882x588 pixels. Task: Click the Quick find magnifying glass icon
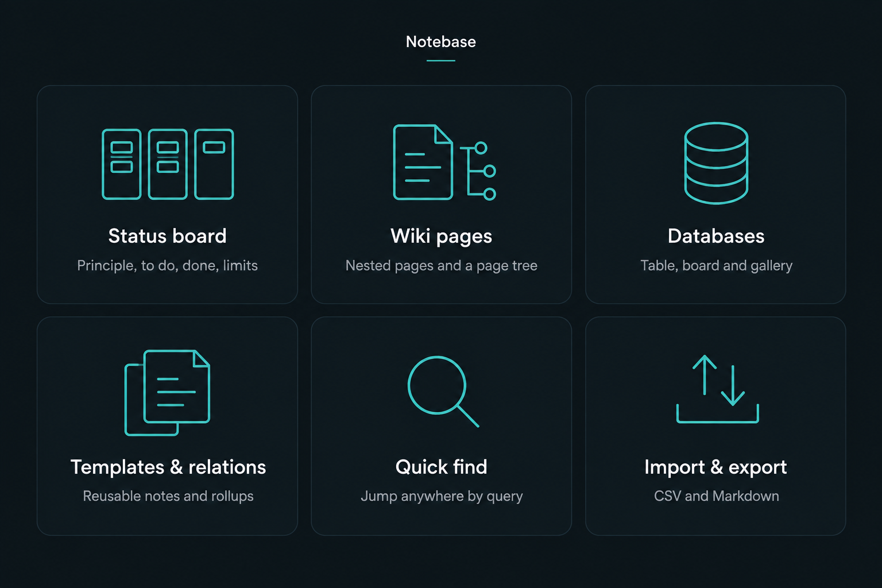click(x=443, y=392)
